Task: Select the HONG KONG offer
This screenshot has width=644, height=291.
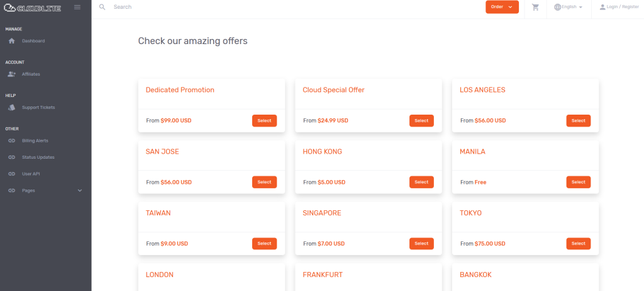Action: (421, 182)
